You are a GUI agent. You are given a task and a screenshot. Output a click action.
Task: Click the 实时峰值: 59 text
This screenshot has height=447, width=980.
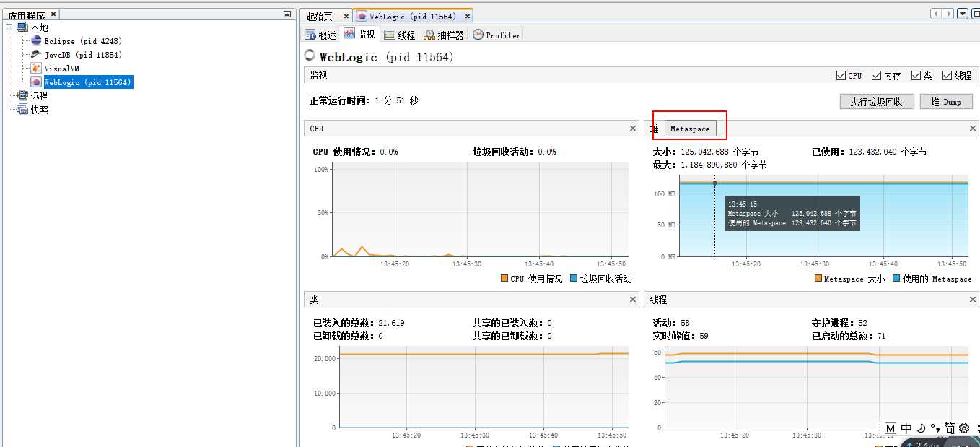(681, 336)
